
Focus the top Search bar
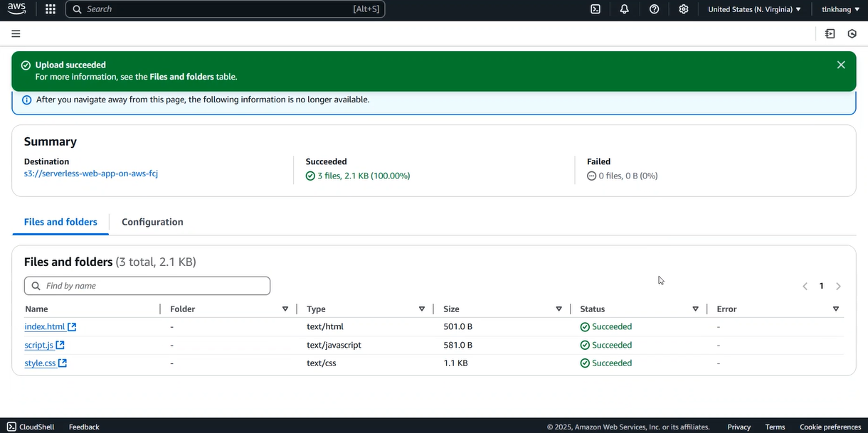coord(225,9)
